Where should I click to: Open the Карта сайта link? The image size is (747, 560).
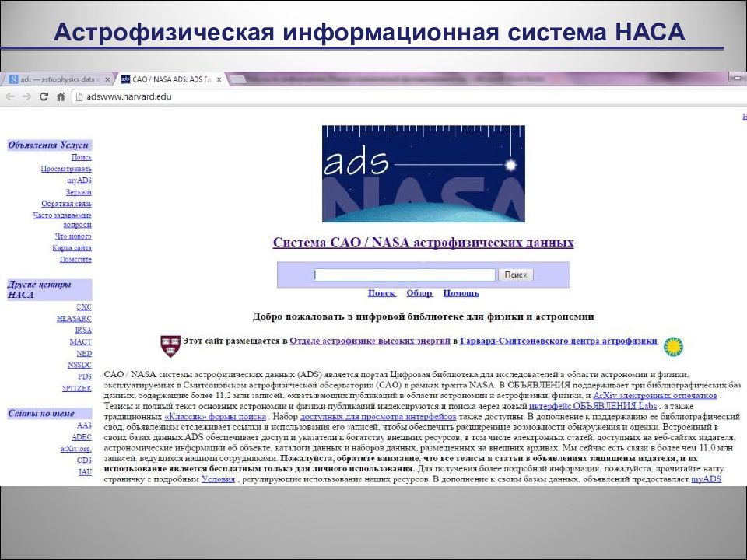tap(72, 248)
